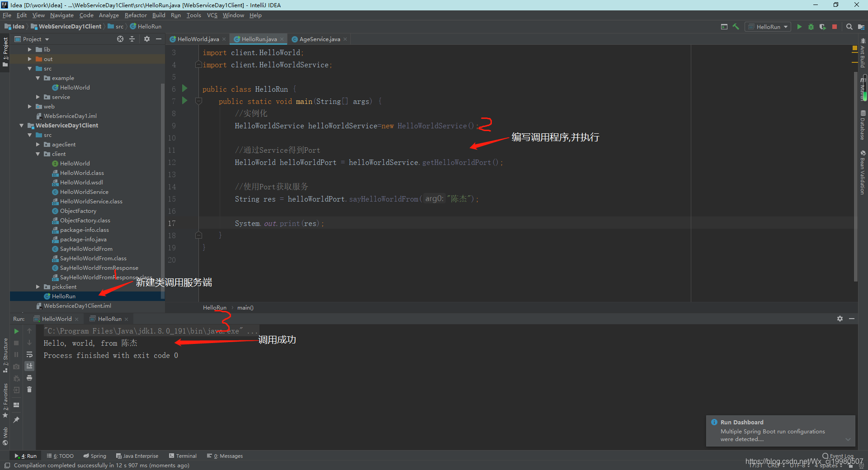This screenshot has width=868, height=470.
Task: Switch to HelloWorld.java editor tab
Action: point(198,39)
